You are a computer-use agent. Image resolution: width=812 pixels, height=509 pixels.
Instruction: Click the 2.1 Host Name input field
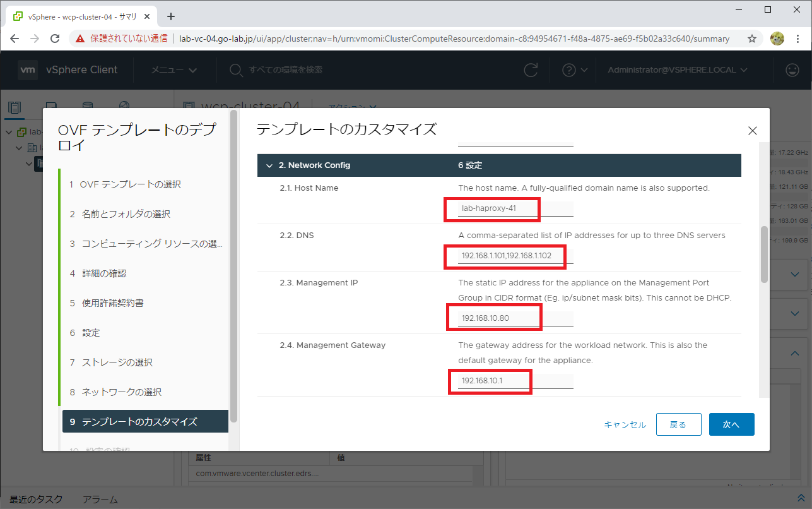515,209
